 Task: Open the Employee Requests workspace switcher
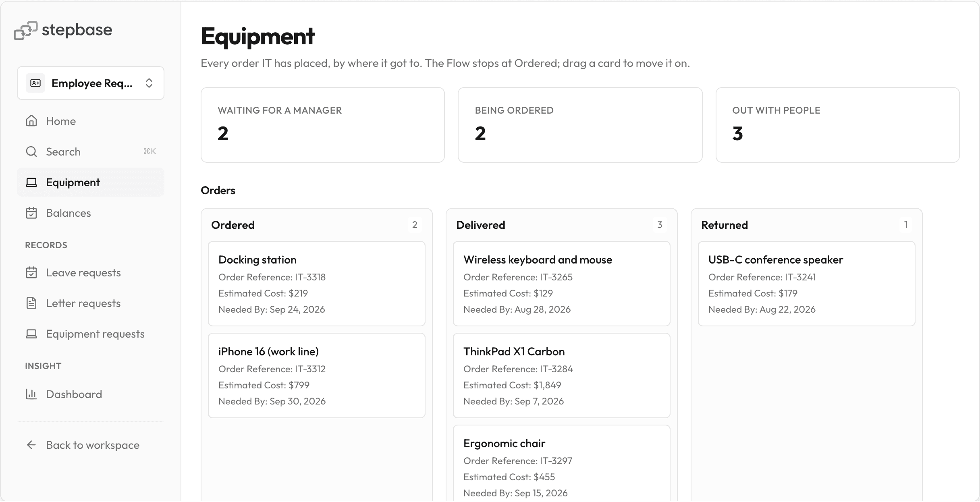tap(91, 83)
